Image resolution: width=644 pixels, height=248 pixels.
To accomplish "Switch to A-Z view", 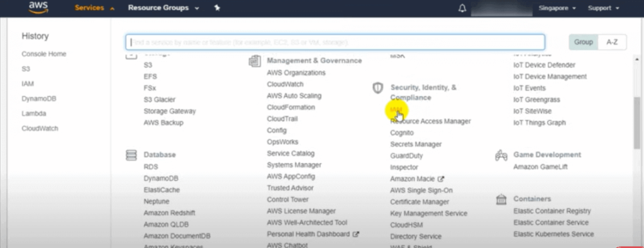I will (x=612, y=42).
